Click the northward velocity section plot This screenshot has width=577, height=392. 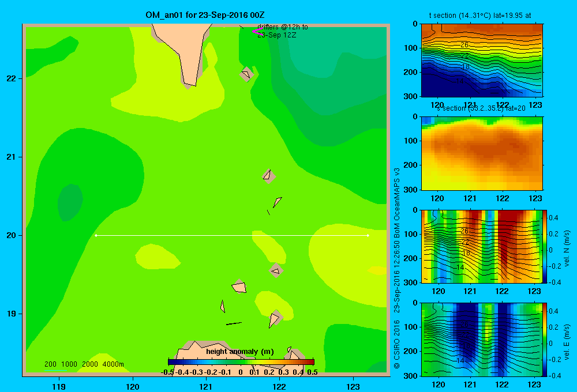(x=482, y=246)
